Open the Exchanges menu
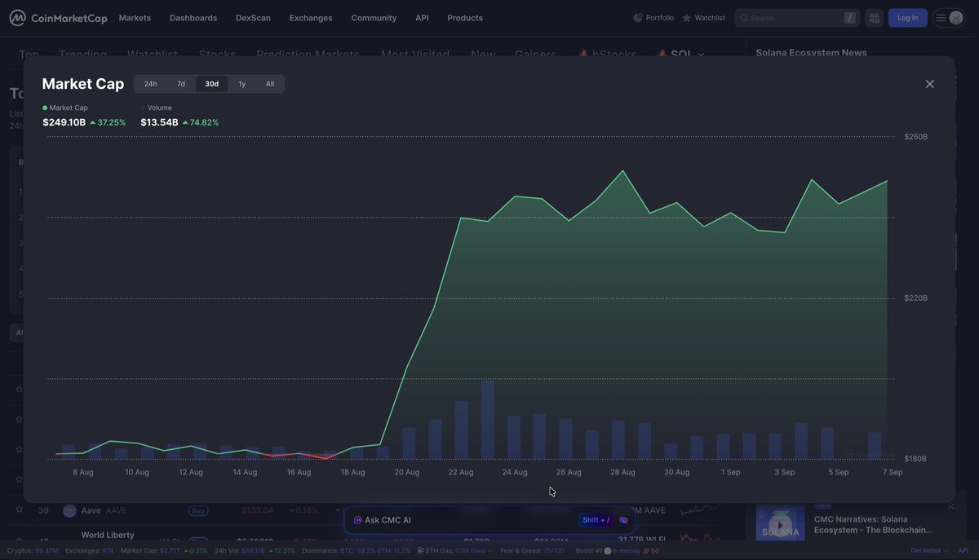This screenshot has width=979, height=560. click(x=311, y=18)
